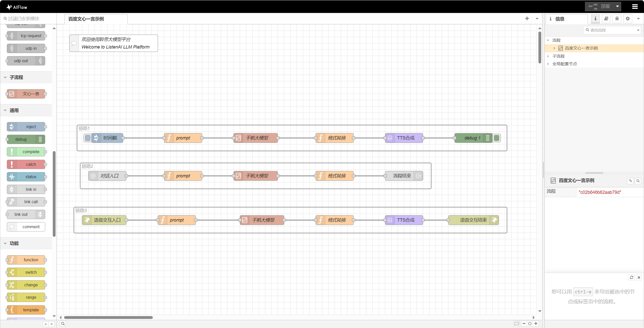The height and width of the screenshot is (328, 644).
Task: Open the help book sidebar tab
Action: tap(606, 19)
